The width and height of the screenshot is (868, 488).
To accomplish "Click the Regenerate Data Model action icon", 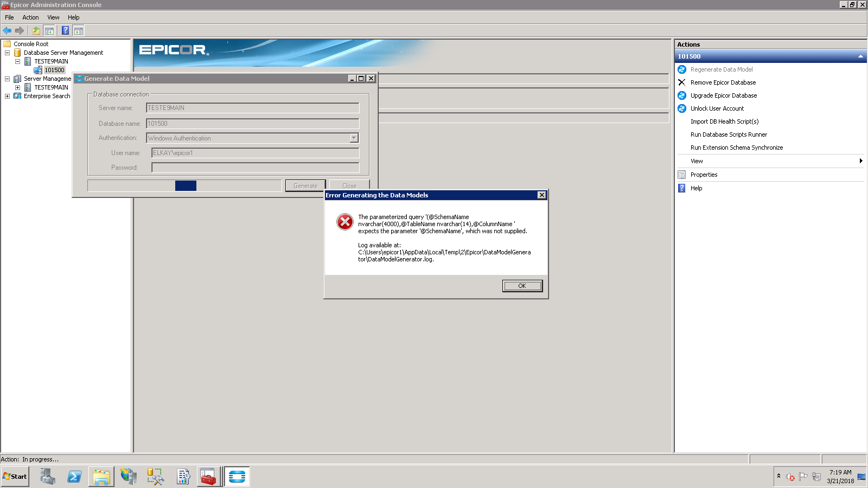I will (x=682, y=69).
